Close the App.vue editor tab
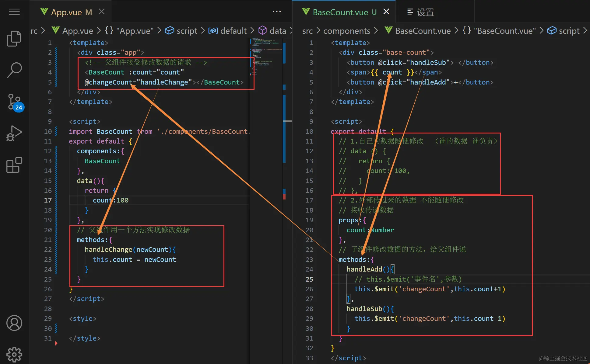Screen dimensions: 590x364 click(x=102, y=12)
